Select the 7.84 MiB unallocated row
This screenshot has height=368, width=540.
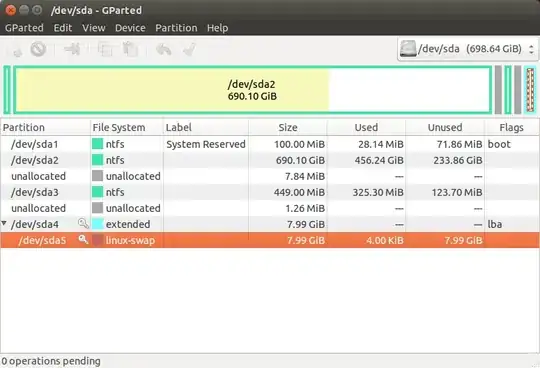[x=270, y=176]
